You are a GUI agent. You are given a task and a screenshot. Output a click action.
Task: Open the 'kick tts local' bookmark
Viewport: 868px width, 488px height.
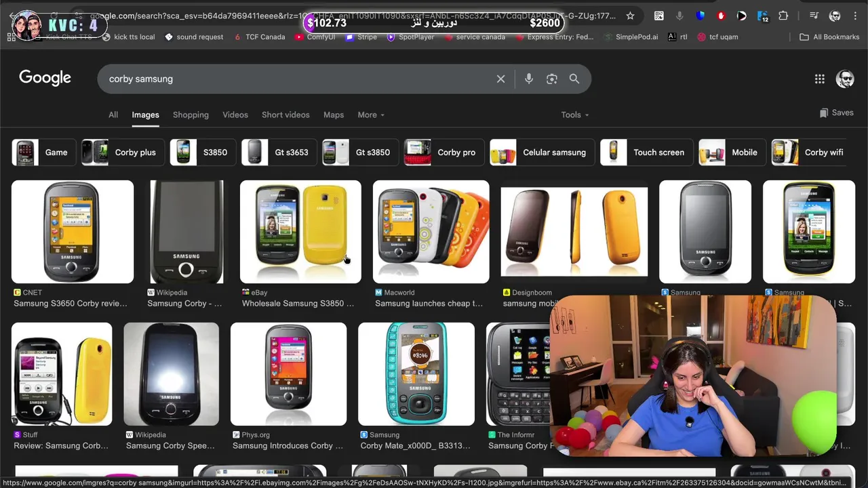coord(128,37)
